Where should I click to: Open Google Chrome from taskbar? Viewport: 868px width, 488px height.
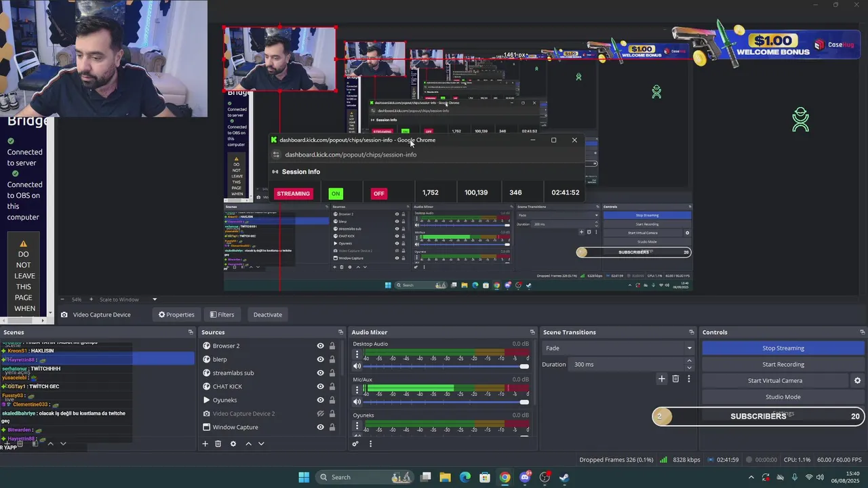[x=505, y=477]
